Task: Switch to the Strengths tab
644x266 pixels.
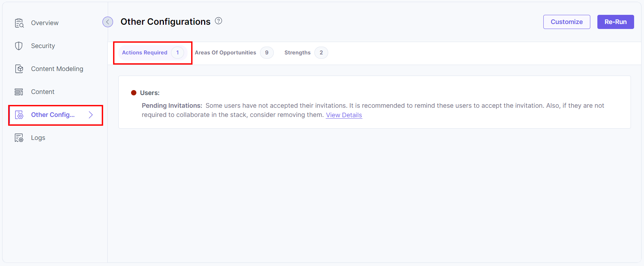Action: 306,53
